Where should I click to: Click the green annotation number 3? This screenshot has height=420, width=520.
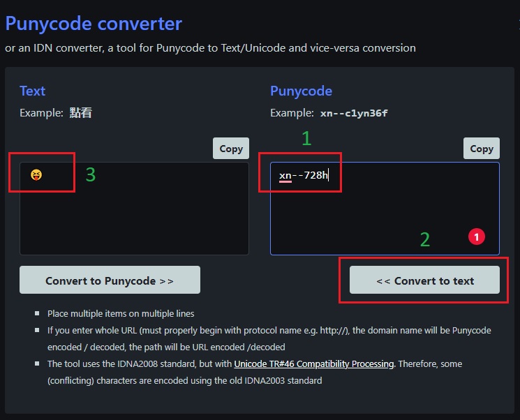coord(90,175)
